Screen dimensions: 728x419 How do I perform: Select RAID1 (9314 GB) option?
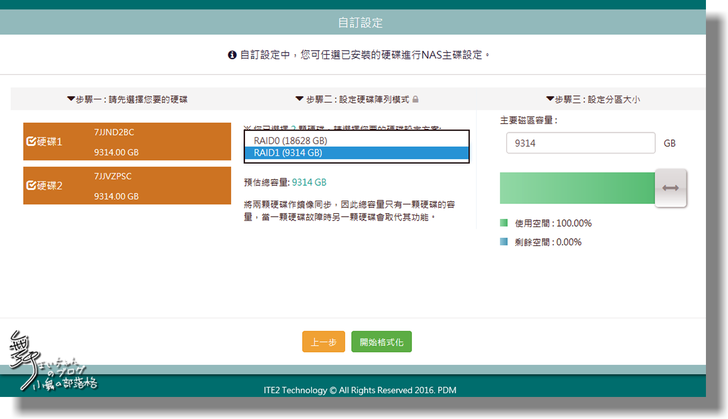(x=357, y=153)
